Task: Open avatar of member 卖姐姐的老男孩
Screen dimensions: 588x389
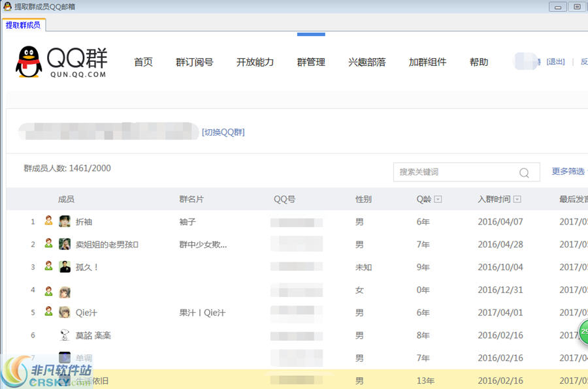Action: coord(65,244)
